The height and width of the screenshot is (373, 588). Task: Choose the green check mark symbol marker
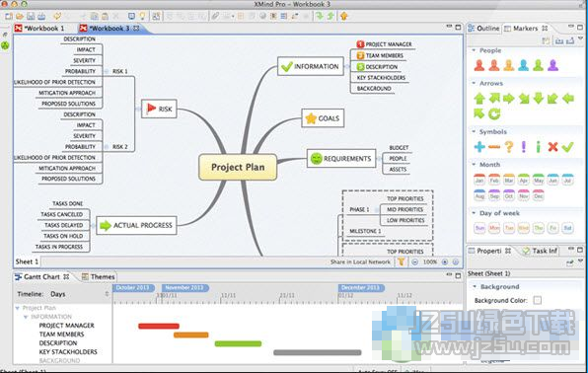(567, 147)
